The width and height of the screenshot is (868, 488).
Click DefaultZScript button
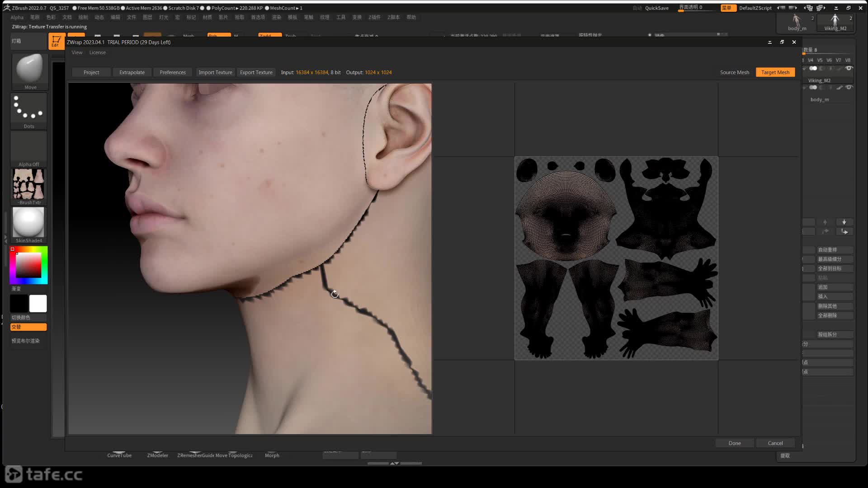click(755, 8)
